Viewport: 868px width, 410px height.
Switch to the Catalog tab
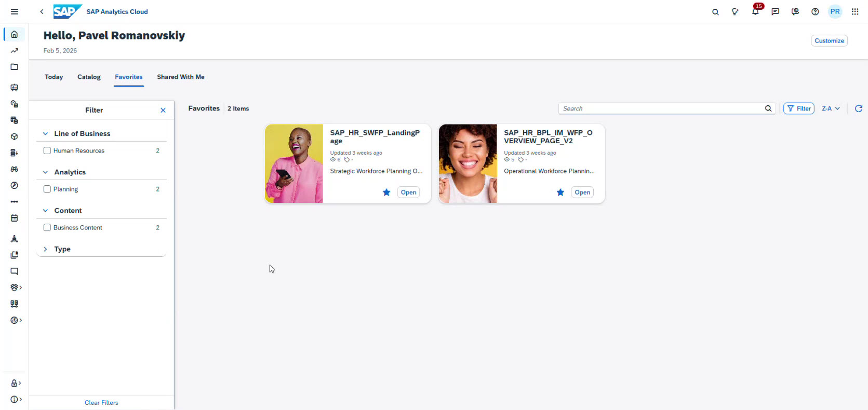coord(89,77)
